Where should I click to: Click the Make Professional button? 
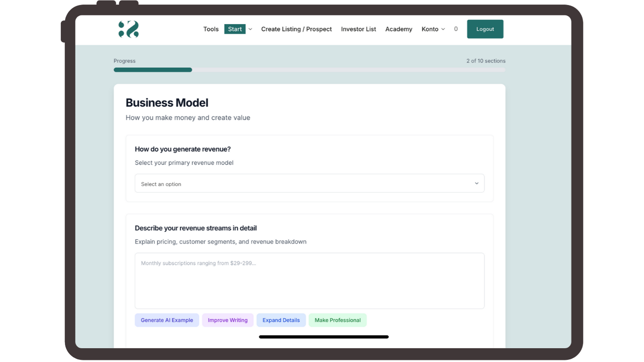pos(337,320)
